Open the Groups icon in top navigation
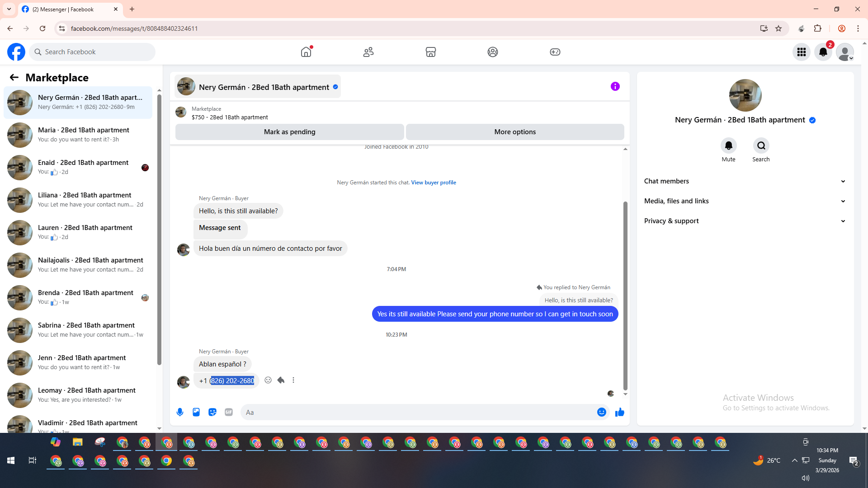This screenshot has width=868, height=488. 493,52
